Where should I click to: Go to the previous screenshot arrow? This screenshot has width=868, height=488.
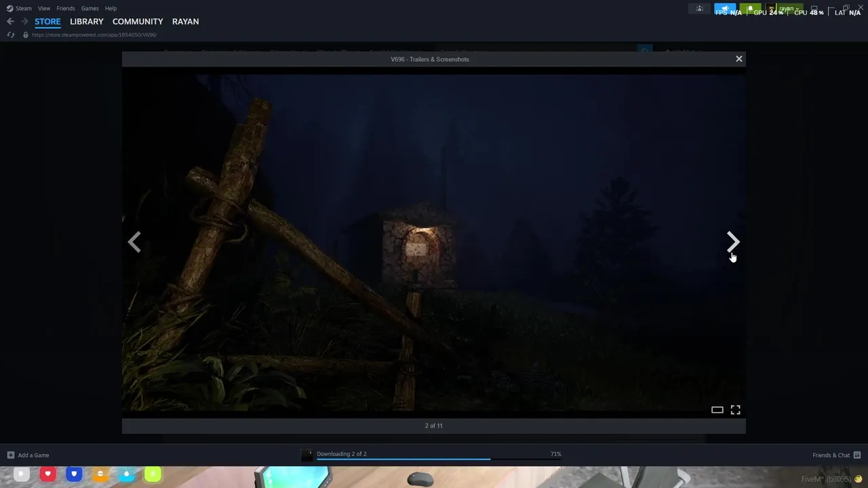tap(134, 242)
